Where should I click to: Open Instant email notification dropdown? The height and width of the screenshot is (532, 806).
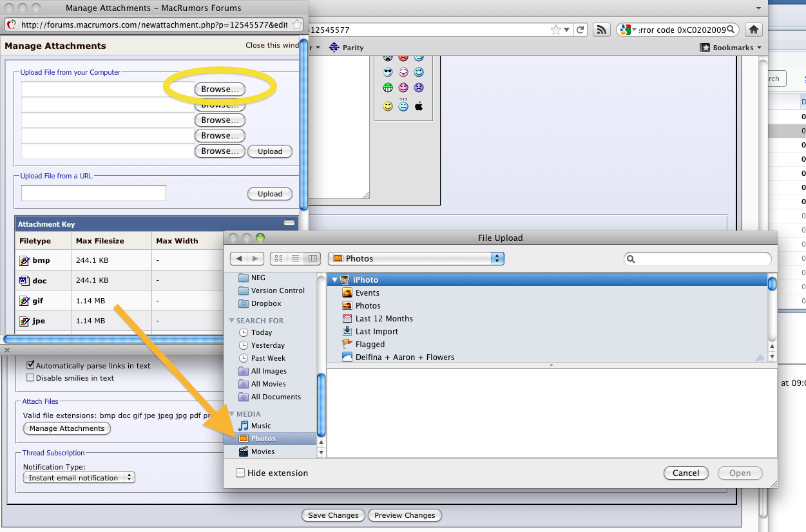(x=79, y=478)
